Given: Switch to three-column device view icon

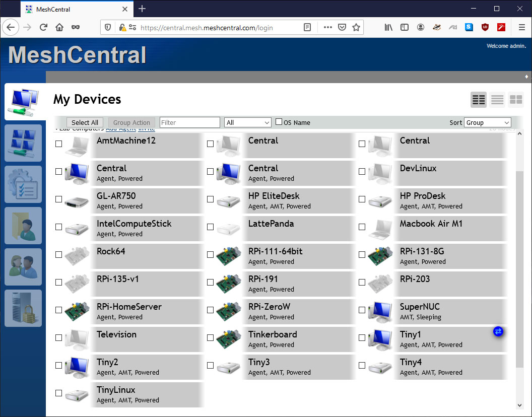Looking at the screenshot, I should (479, 100).
